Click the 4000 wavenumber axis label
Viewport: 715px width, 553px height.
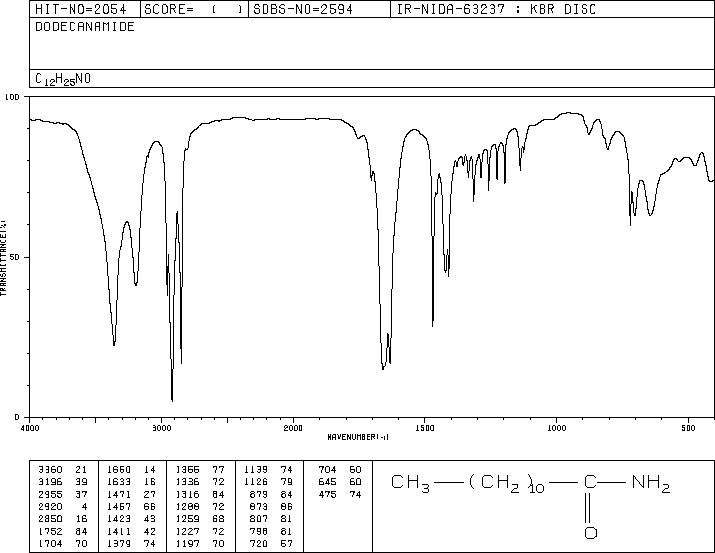coord(30,428)
